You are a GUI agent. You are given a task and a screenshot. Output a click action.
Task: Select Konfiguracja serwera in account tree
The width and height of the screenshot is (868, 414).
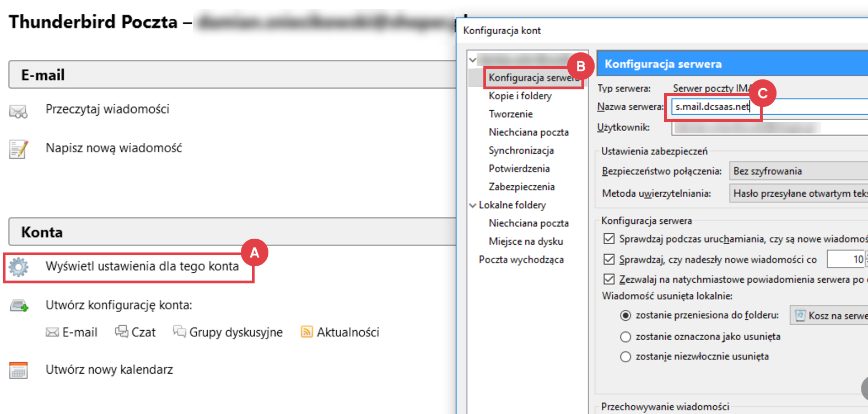[533, 78]
